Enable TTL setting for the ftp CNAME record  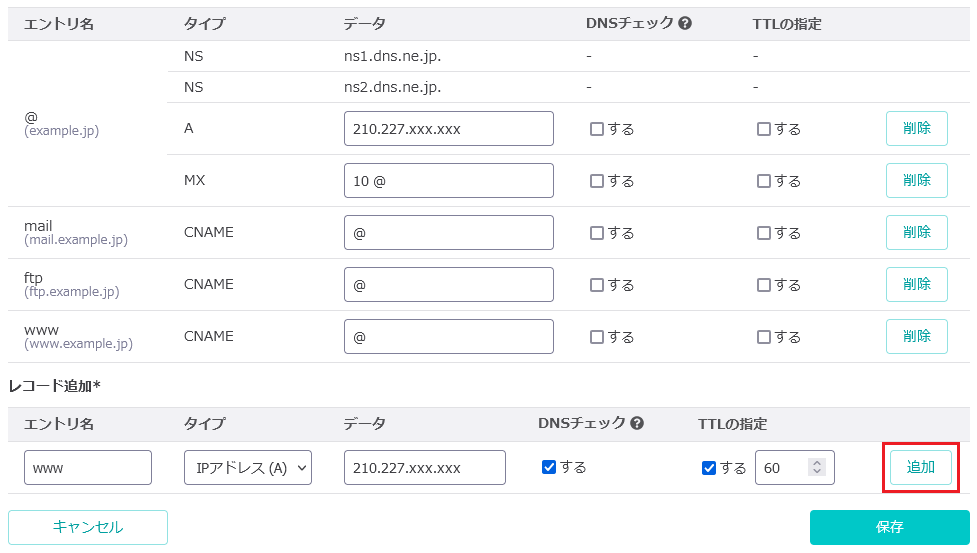pos(764,285)
